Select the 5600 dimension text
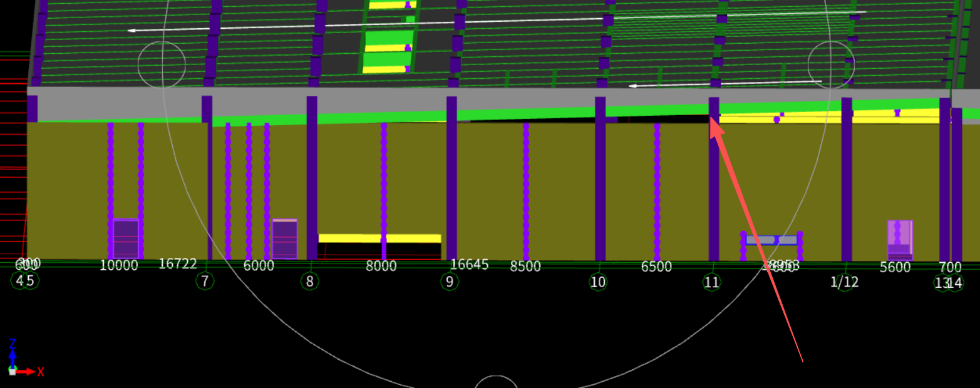This screenshot has width=980, height=388. pyautogui.click(x=895, y=268)
